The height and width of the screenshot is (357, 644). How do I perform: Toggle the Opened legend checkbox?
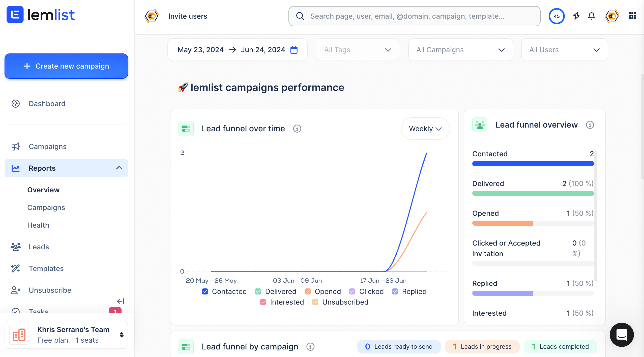pos(308,291)
